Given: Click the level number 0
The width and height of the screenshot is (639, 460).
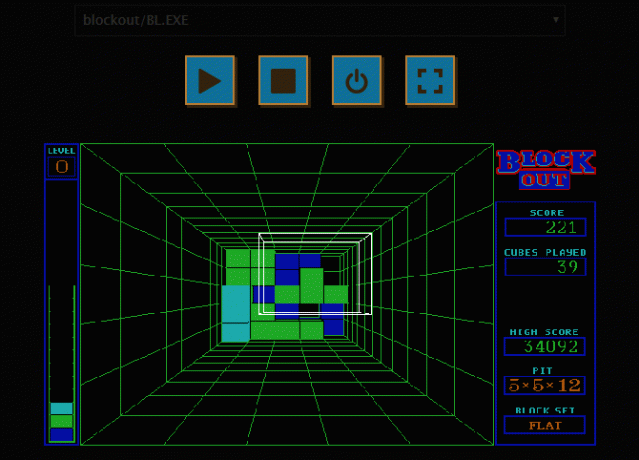Looking at the screenshot, I should (x=62, y=167).
